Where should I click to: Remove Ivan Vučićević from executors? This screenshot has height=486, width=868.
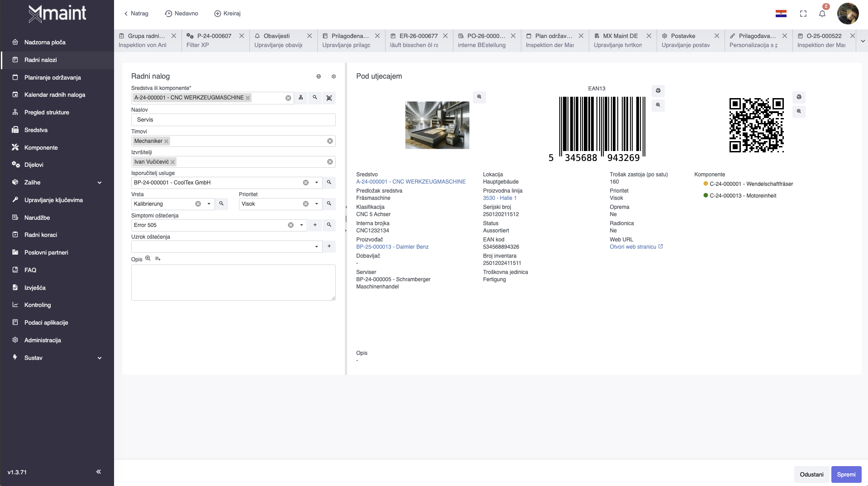[173, 162]
